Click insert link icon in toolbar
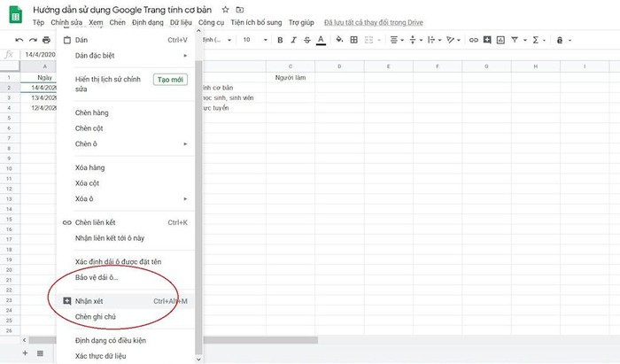The width and height of the screenshot is (620, 364). [x=474, y=40]
